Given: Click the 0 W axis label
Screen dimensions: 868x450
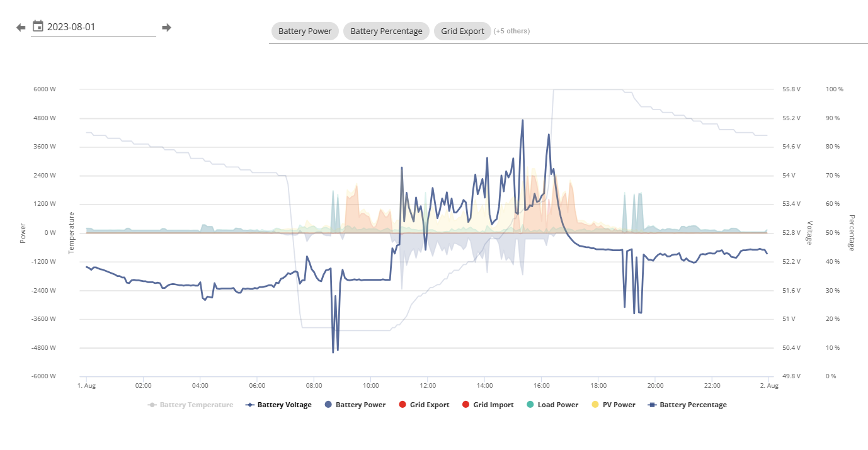Looking at the screenshot, I should click(50, 233).
